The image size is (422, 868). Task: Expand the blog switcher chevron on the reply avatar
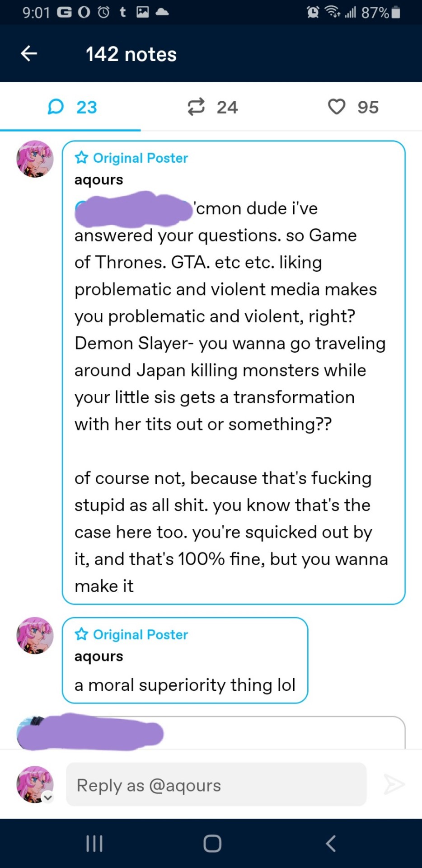[x=48, y=797]
